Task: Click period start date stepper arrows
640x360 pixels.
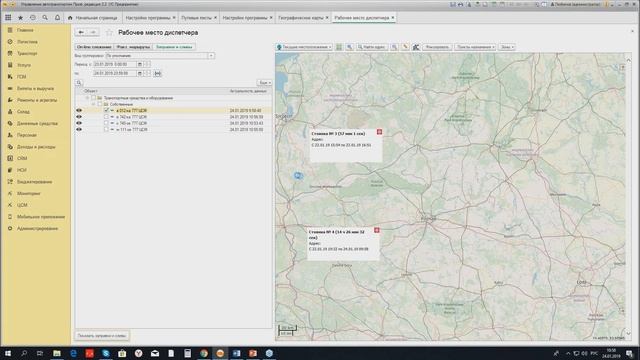Action: (147, 64)
